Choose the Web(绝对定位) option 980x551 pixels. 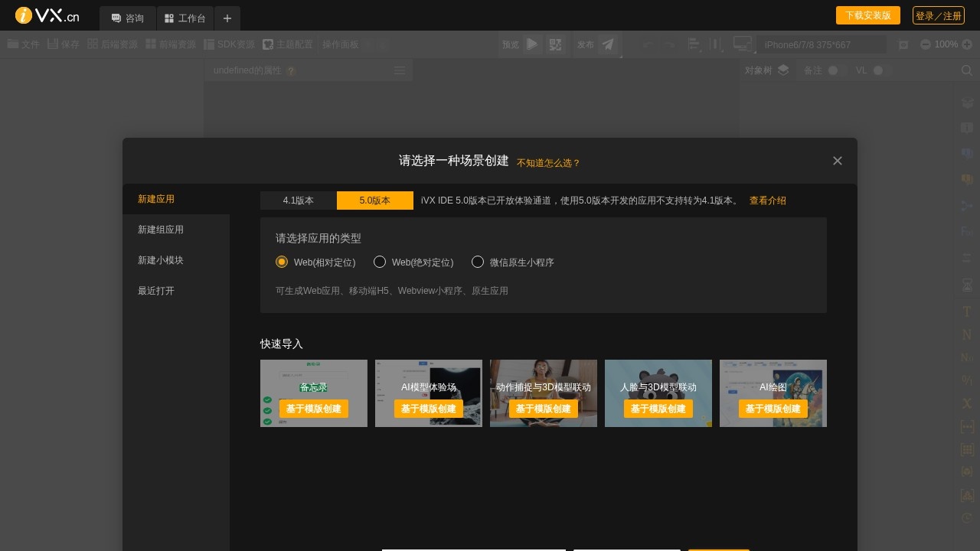[x=380, y=262]
